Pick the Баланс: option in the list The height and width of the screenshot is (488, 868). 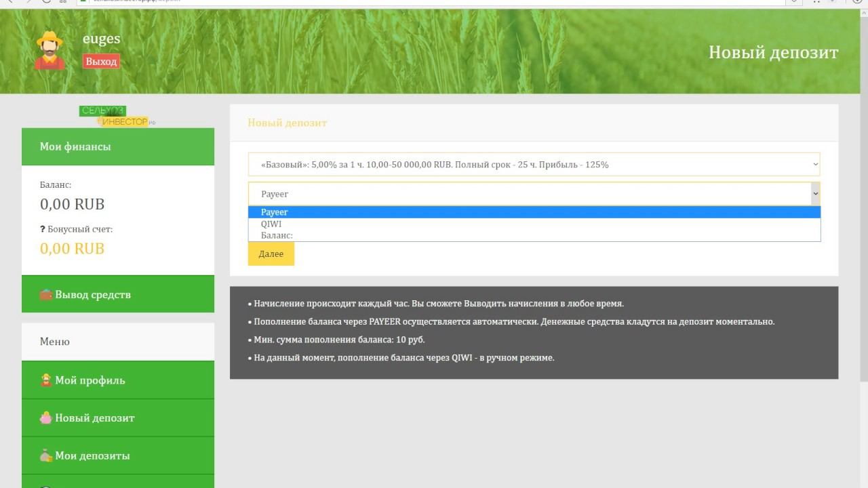click(x=534, y=235)
